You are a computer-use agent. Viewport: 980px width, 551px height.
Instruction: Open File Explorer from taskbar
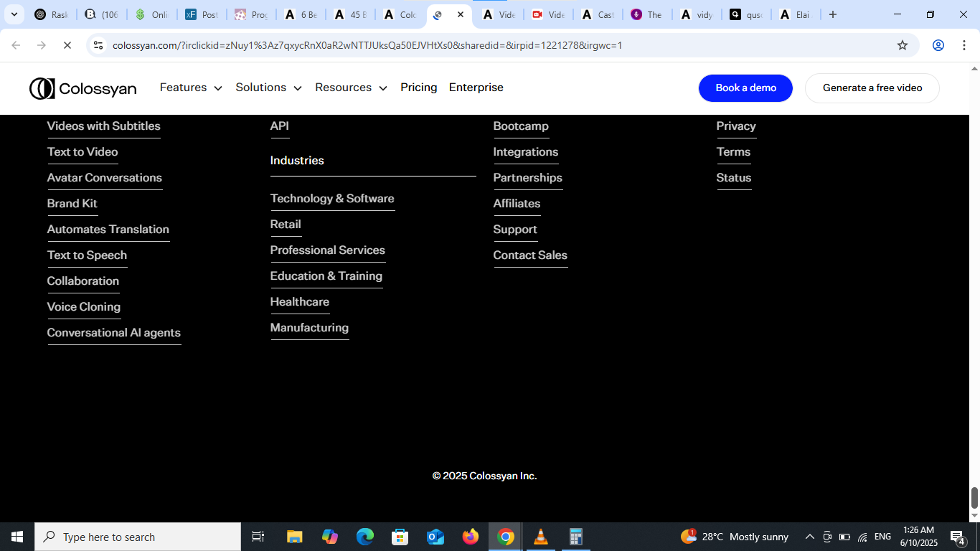coord(295,537)
